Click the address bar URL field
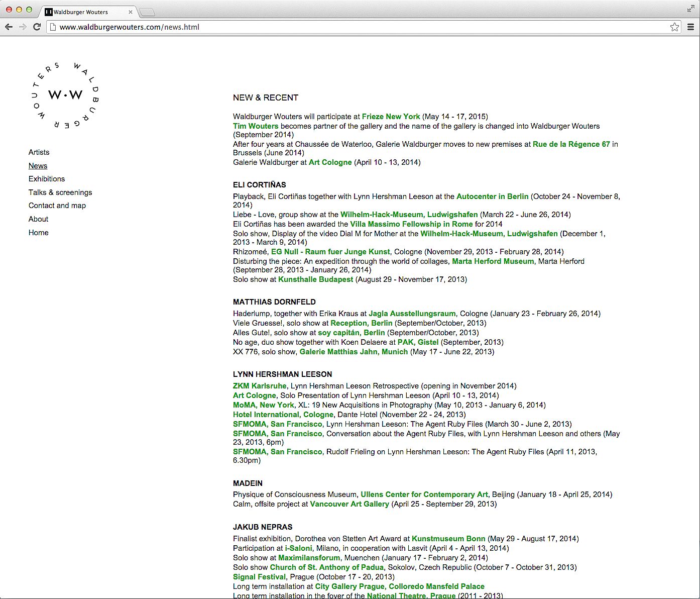700x599 pixels. (x=364, y=27)
